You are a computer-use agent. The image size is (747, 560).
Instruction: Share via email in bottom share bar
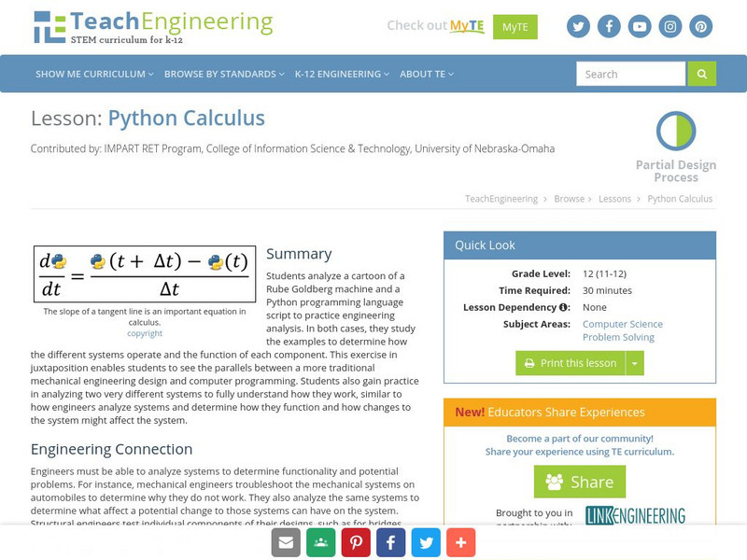286,542
